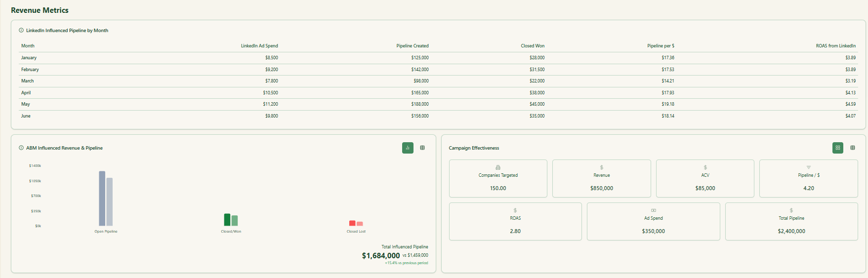Viewport: 868px width, 278px height.
Task: Click the taller Open Pipeline bar
Action: (102, 199)
